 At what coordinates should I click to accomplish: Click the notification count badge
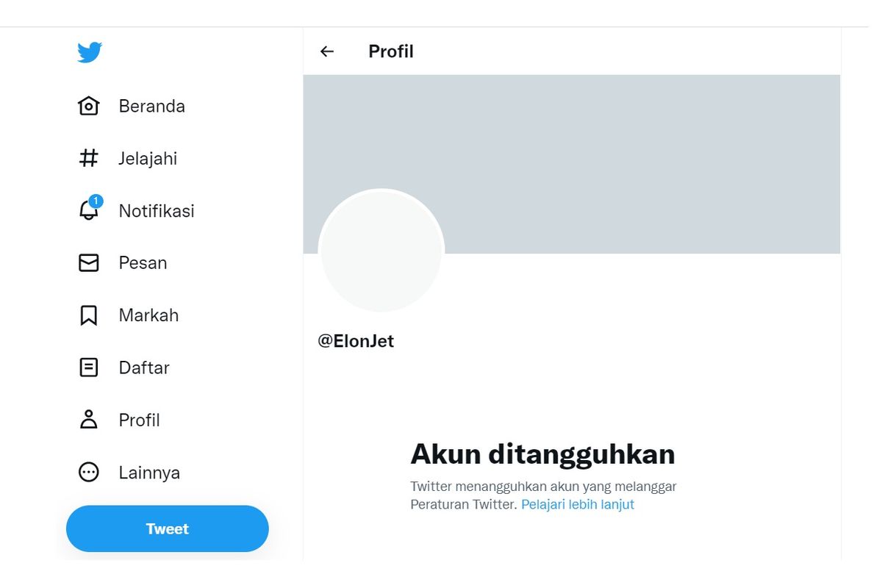point(96,199)
